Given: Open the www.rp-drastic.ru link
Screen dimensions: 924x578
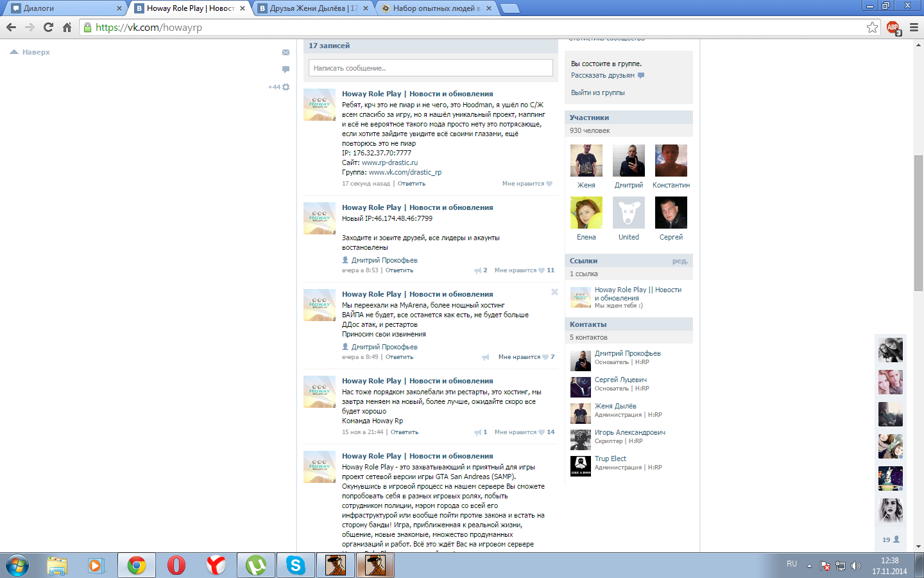Looking at the screenshot, I should point(389,162).
